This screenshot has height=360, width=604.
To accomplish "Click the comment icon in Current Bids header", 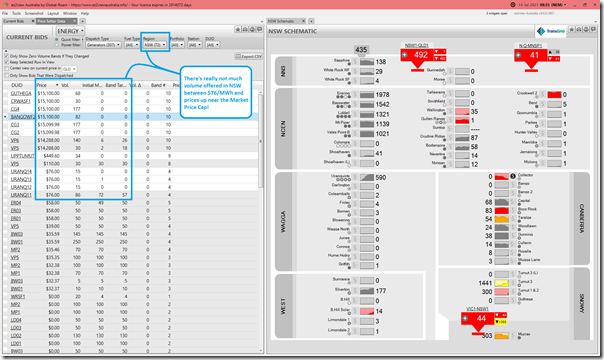I will coord(259,29).
